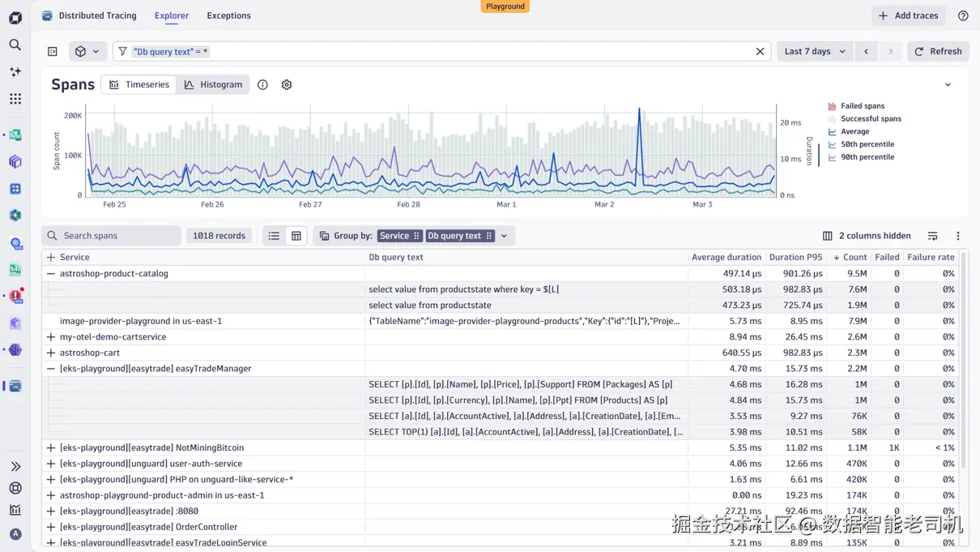Image resolution: width=980 pixels, height=552 pixels.
Task: Open the three-dot table options menu
Action: click(958, 236)
